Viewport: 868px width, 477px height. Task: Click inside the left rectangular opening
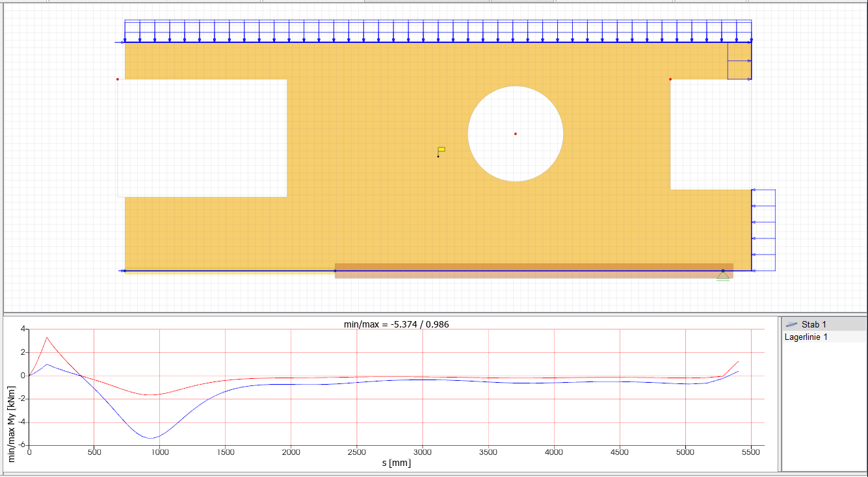202,138
